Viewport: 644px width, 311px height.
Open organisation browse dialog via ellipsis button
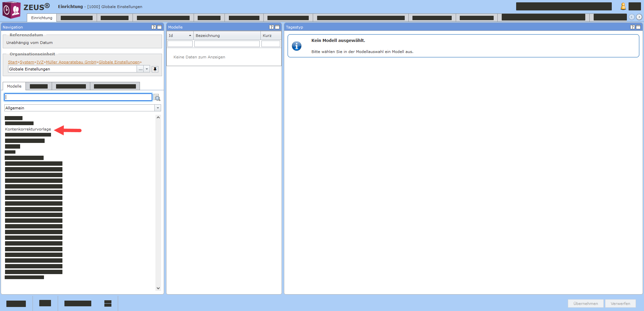coord(140,69)
